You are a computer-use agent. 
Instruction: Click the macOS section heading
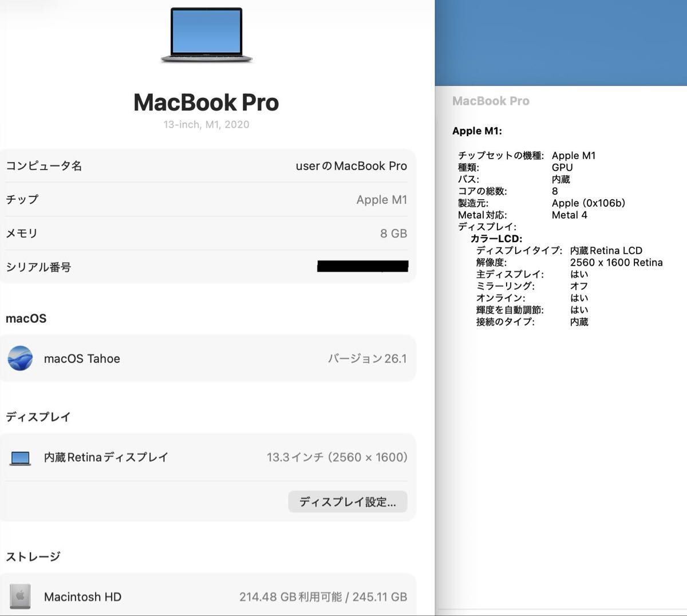(x=26, y=318)
